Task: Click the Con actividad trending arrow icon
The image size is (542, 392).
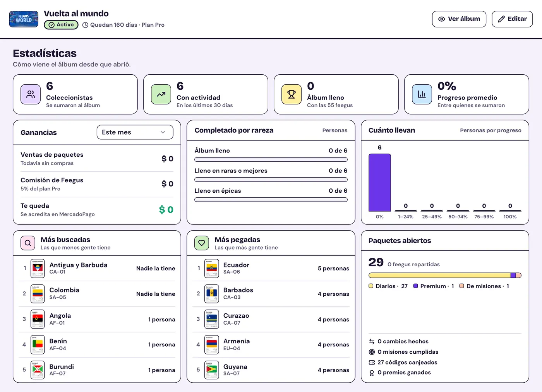Action: point(161,94)
